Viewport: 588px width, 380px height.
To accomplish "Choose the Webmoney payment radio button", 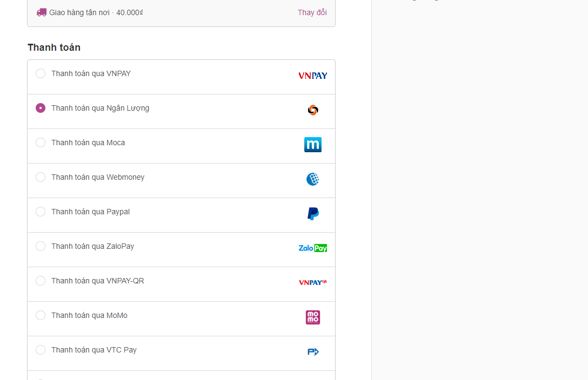I will tap(41, 177).
